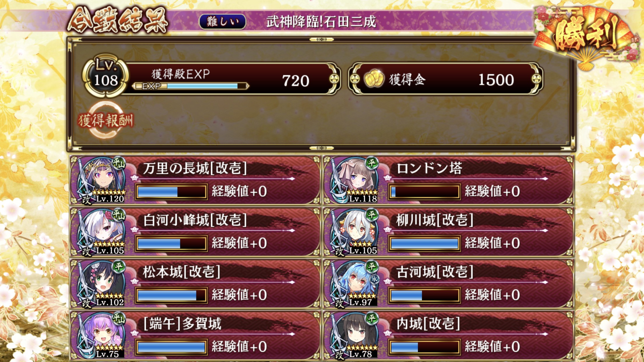The width and height of the screenshot is (644, 362).
Task: Click the 武神降臨!石田三成 stage title
Action: [x=321, y=22]
